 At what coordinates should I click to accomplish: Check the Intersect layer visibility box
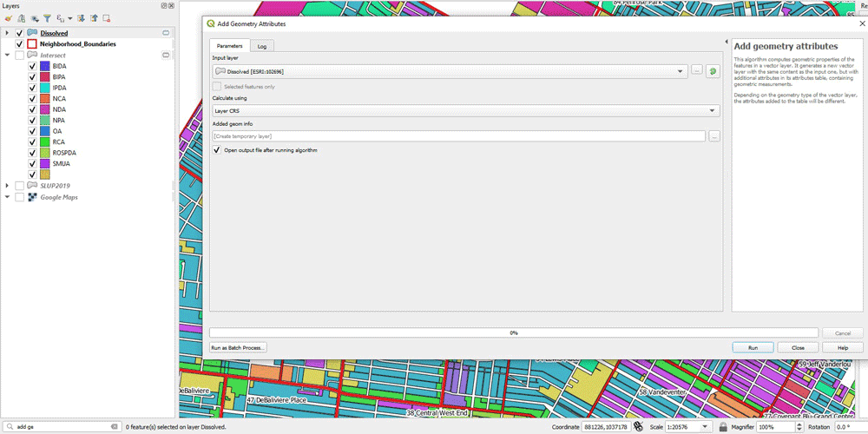[x=19, y=56]
